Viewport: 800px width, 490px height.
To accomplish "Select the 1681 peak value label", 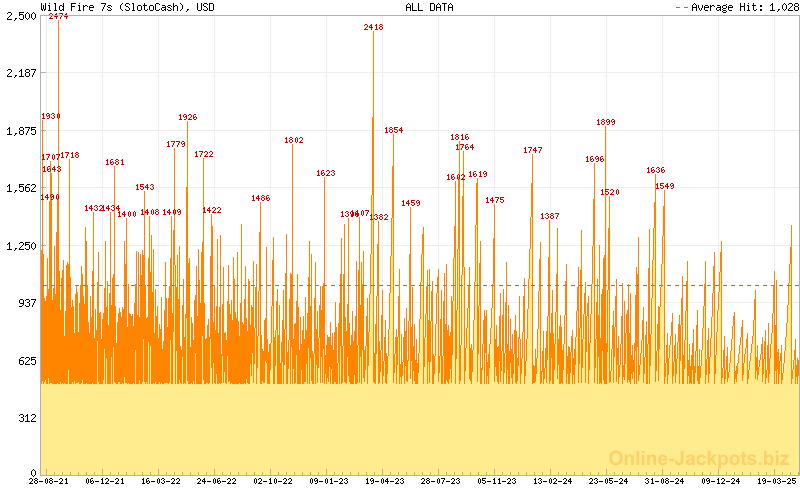I will coord(115,162).
